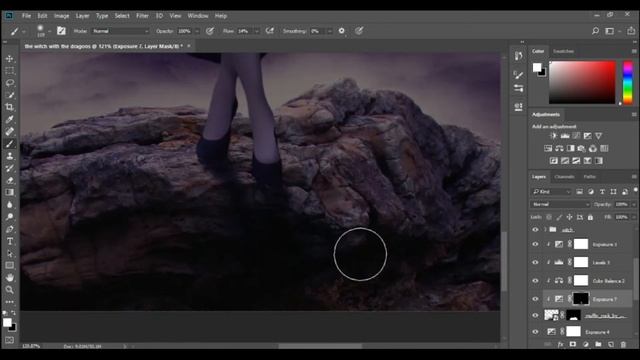This screenshot has height=360, width=640.
Task: Select the Horizontal Type tool
Action: tap(9, 241)
